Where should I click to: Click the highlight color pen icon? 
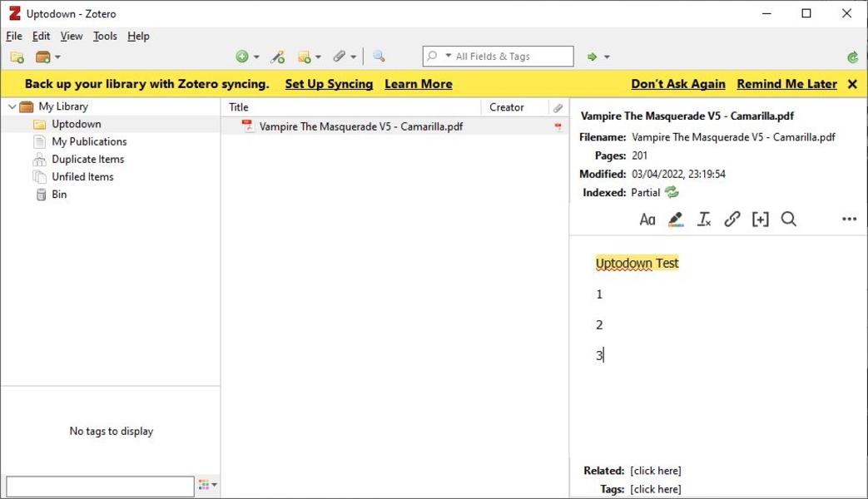pos(676,220)
